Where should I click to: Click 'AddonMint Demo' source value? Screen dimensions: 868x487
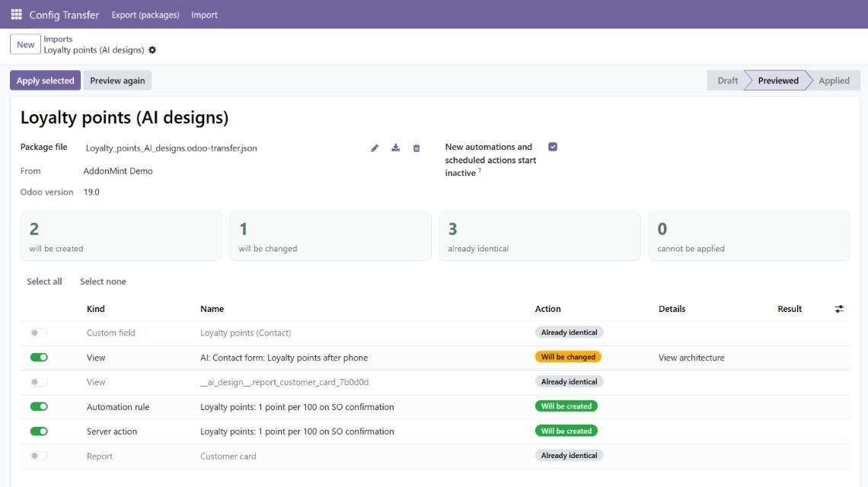(118, 171)
